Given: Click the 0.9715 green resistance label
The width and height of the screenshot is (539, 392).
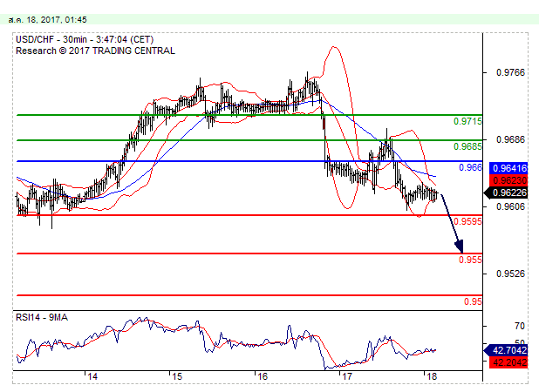Looking at the screenshot, I should coord(467,121).
